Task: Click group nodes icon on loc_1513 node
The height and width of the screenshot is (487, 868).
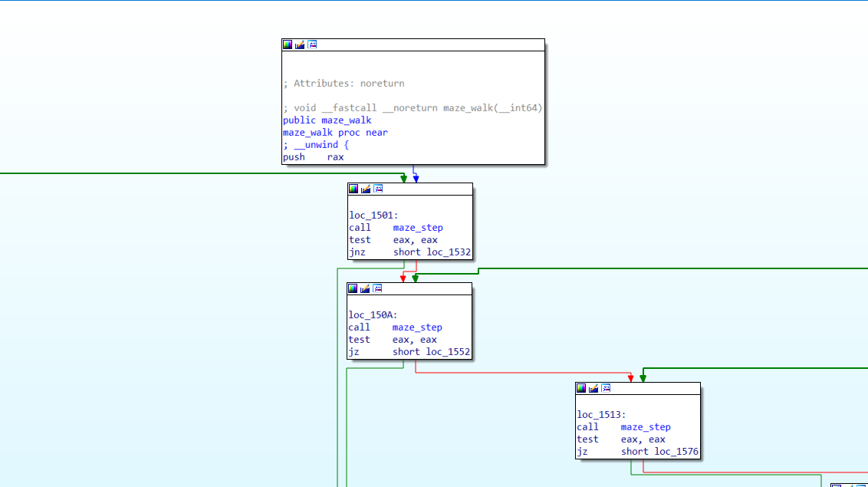Action: coord(606,388)
